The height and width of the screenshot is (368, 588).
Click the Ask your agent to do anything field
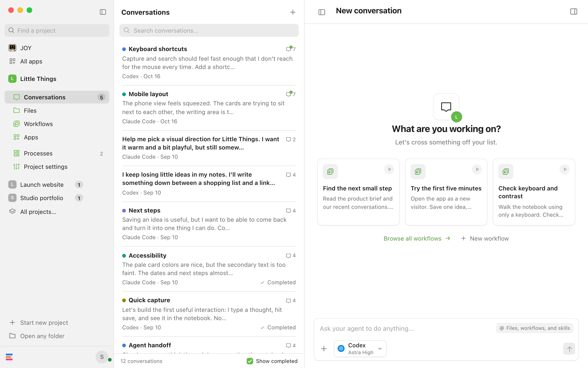[406, 329]
